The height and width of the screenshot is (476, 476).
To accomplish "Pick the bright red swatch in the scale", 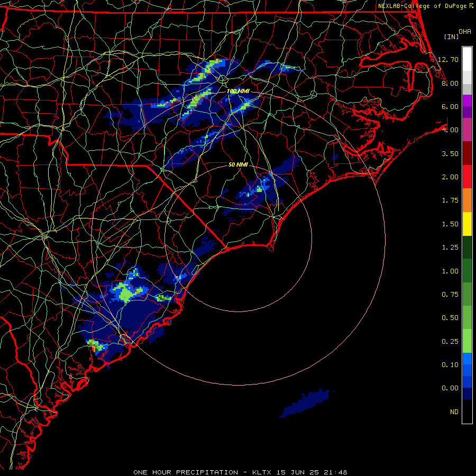I will pos(467,177).
